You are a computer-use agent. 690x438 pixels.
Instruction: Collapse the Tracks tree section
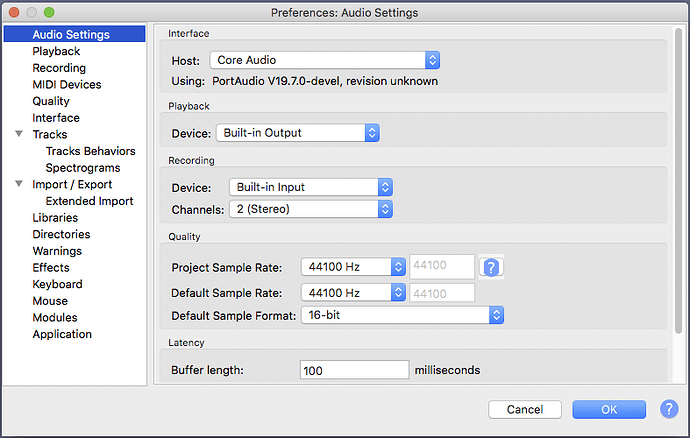19,134
